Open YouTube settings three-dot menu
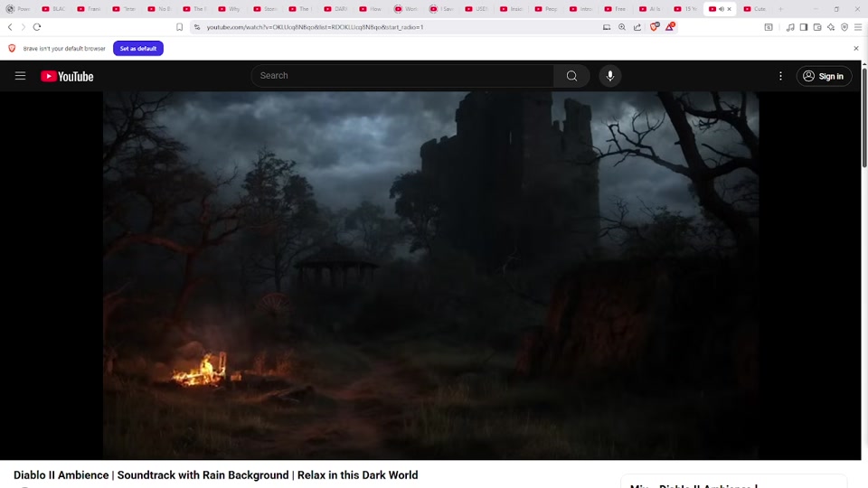This screenshot has height=488, width=868. point(780,76)
